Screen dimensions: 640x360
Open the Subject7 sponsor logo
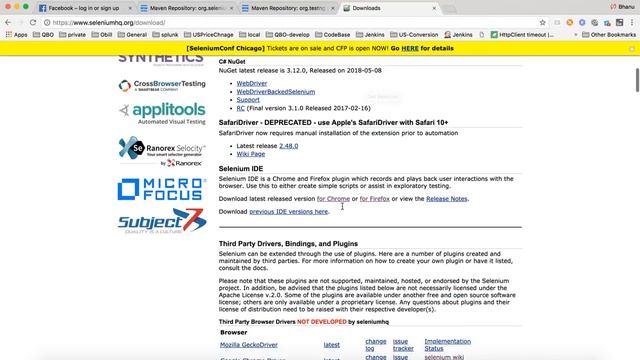(x=162, y=221)
